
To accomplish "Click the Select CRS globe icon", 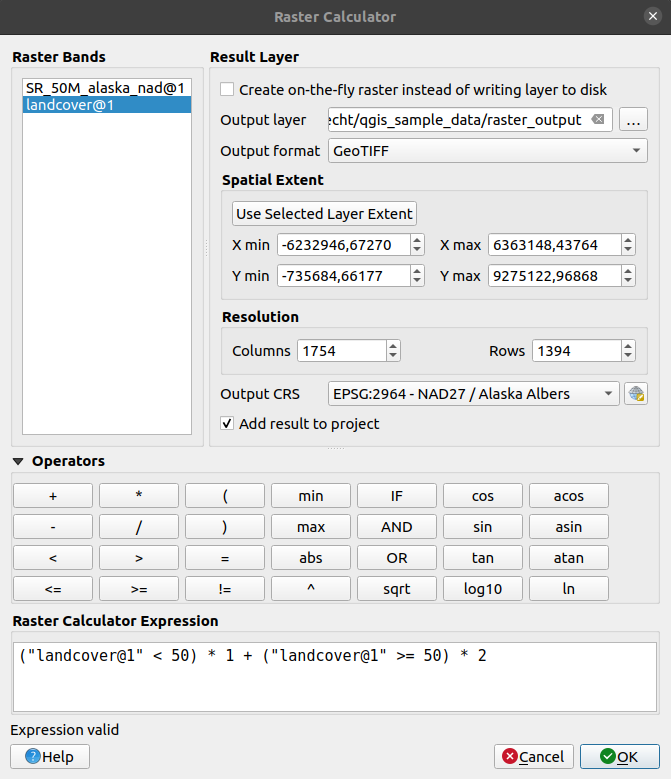I will pyautogui.click(x=635, y=394).
